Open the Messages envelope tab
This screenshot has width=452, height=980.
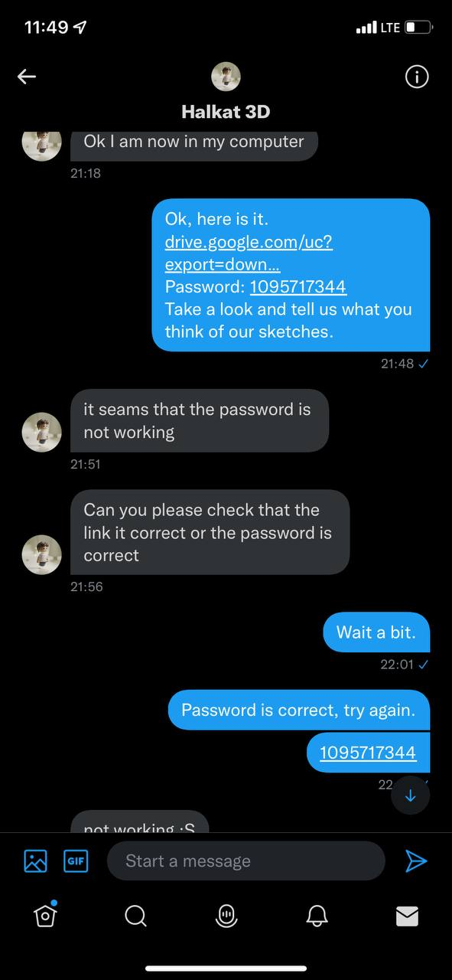click(407, 916)
